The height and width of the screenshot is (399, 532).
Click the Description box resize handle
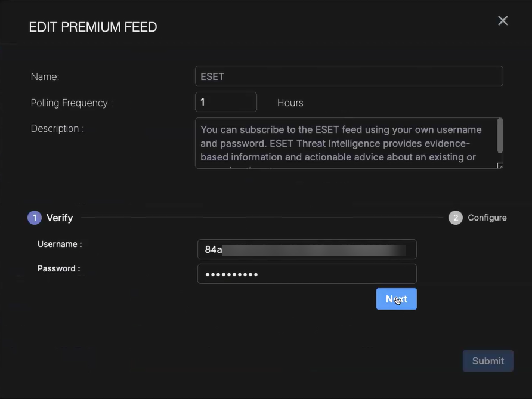coord(500,166)
